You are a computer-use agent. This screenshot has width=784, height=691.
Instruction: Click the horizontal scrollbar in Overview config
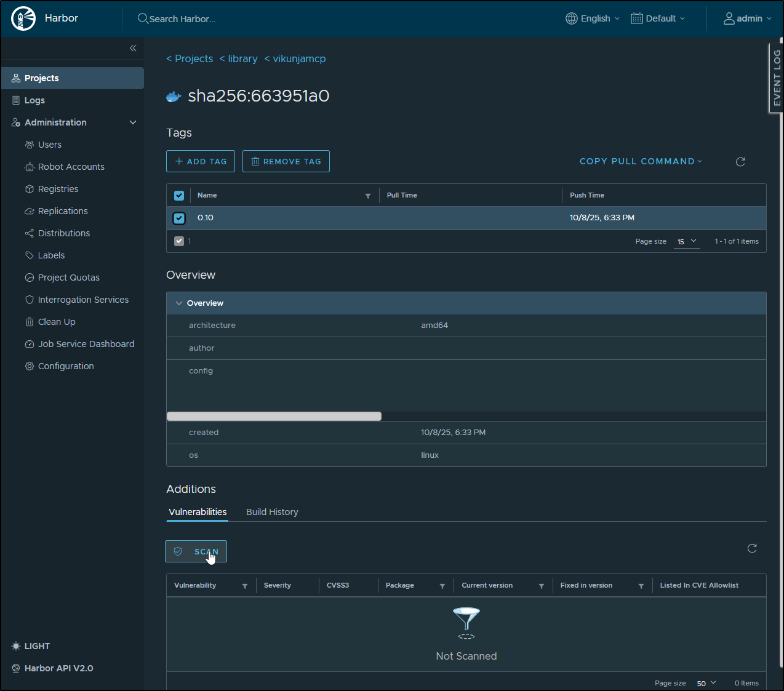pyautogui.click(x=274, y=417)
